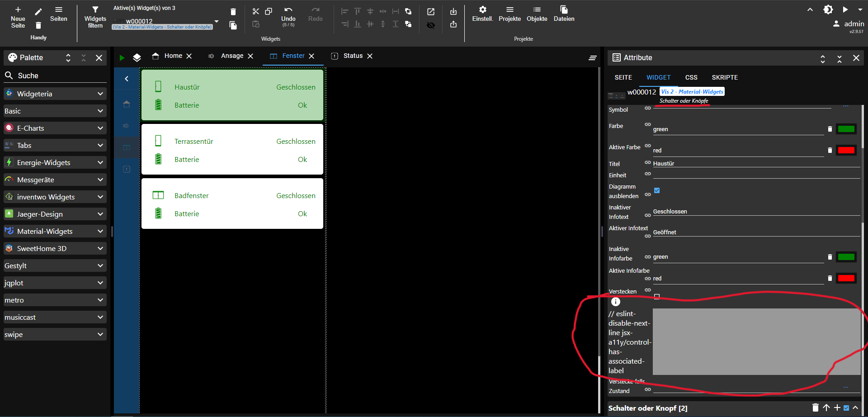This screenshot has width=868, height=417.
Task: Open Dateien file manager
Action: point(564,14)
